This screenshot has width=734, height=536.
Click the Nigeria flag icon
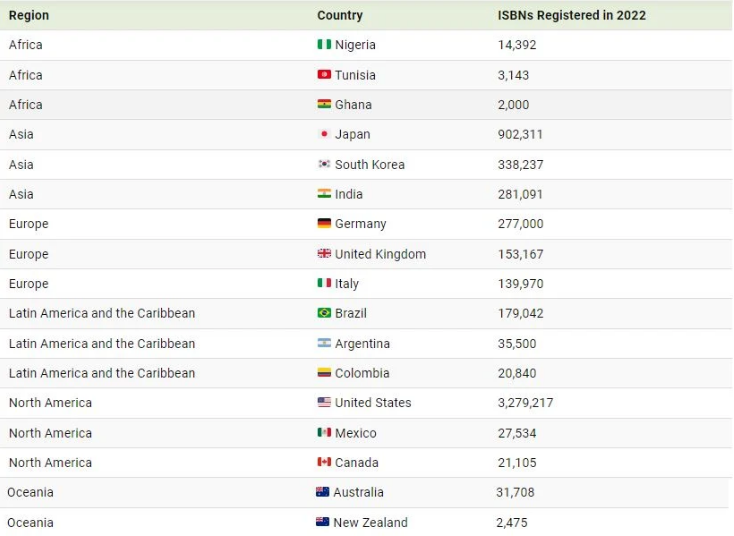point(324,45)
